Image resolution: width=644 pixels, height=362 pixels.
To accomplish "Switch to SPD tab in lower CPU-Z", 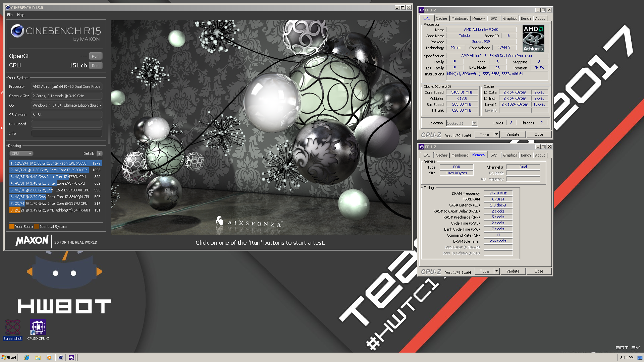I will point(494,155).
